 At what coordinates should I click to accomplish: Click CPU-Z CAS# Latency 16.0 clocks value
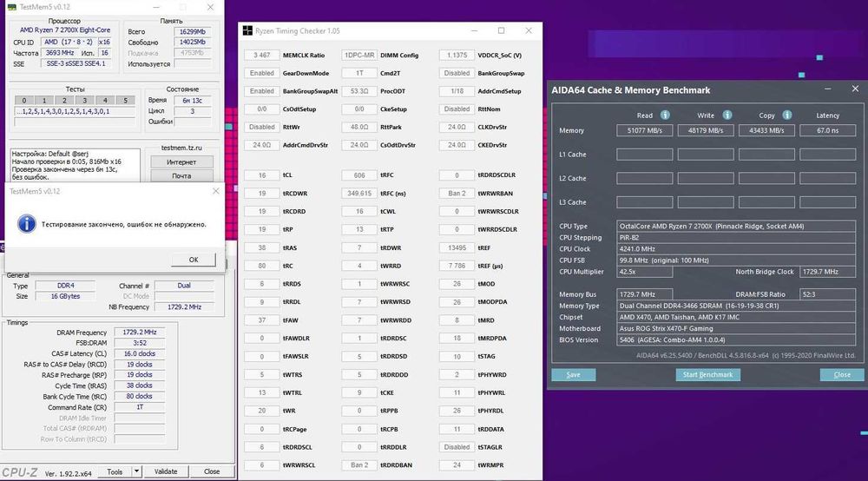point(140,353)
